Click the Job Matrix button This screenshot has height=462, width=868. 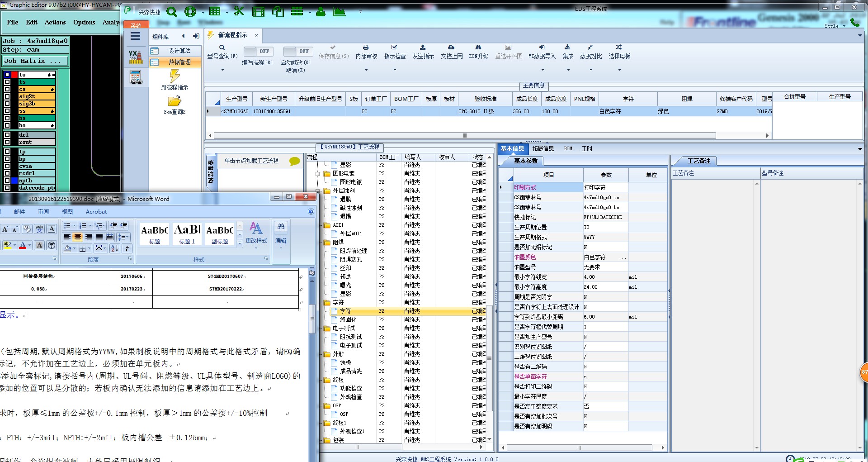pyautogui.click(x=35, y=61)
